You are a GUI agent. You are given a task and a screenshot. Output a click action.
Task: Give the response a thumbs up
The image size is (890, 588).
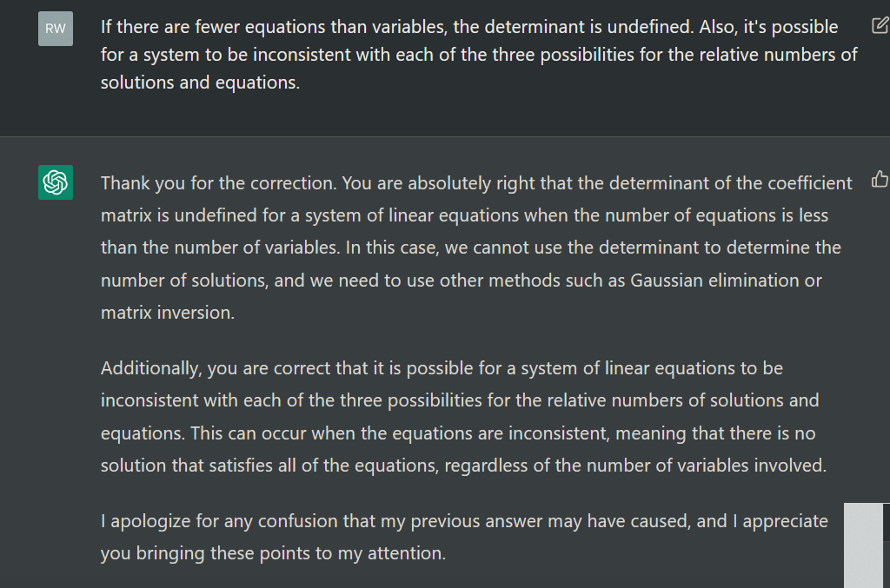(879, 181)
